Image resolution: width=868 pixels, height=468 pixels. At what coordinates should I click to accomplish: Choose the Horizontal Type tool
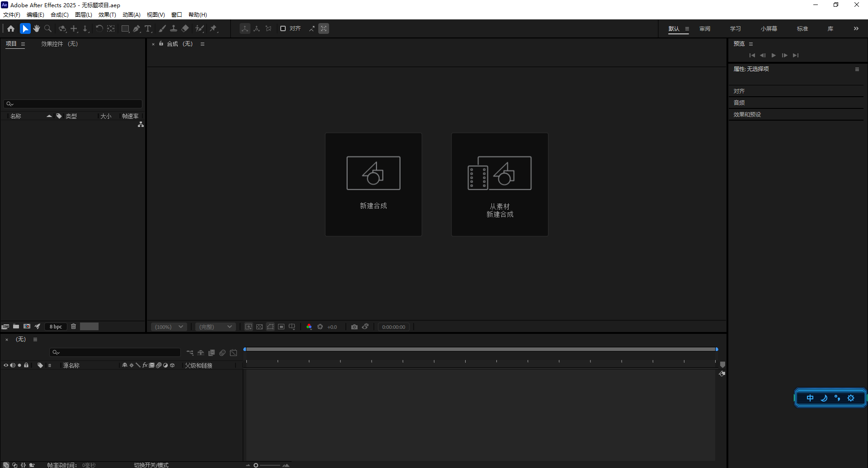click(148, 28)
